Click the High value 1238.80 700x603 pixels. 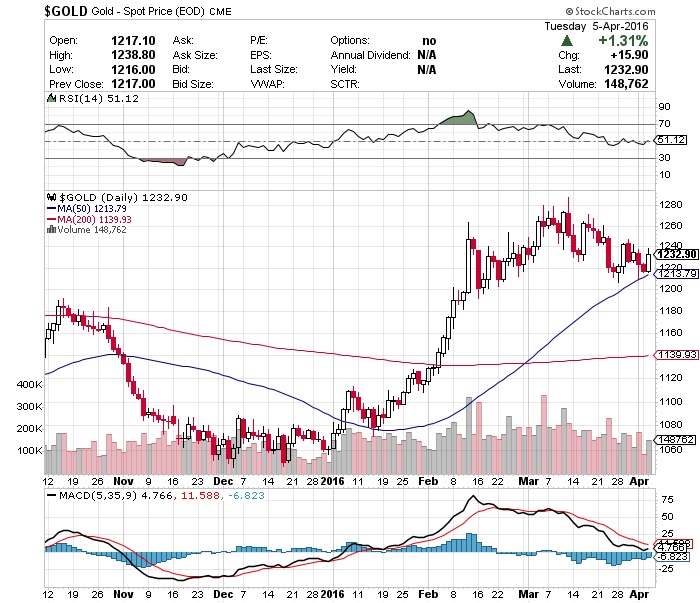pyautogui.click(x=133, y=55)
